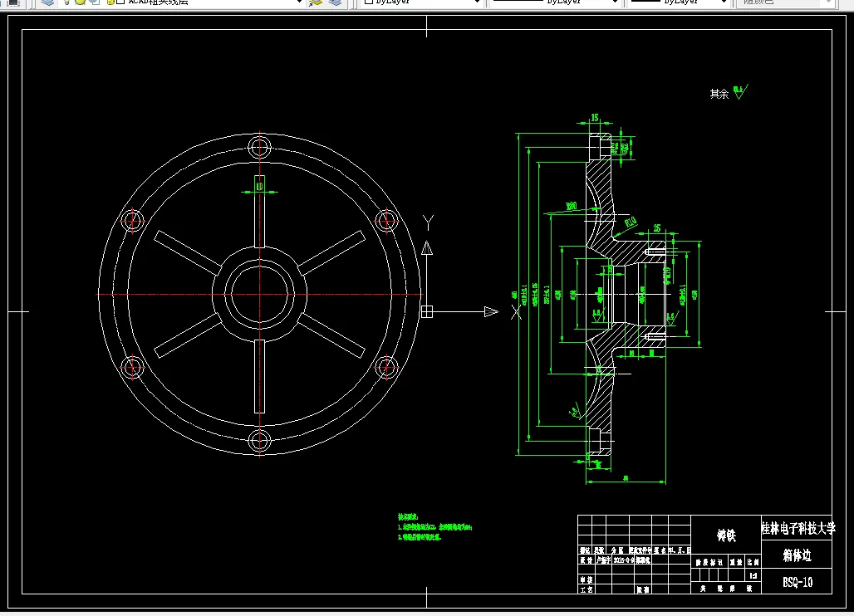This screenshot has height=616, width=854.
Task: Select the green rib width dimension in front view
Action: point(260,186)
